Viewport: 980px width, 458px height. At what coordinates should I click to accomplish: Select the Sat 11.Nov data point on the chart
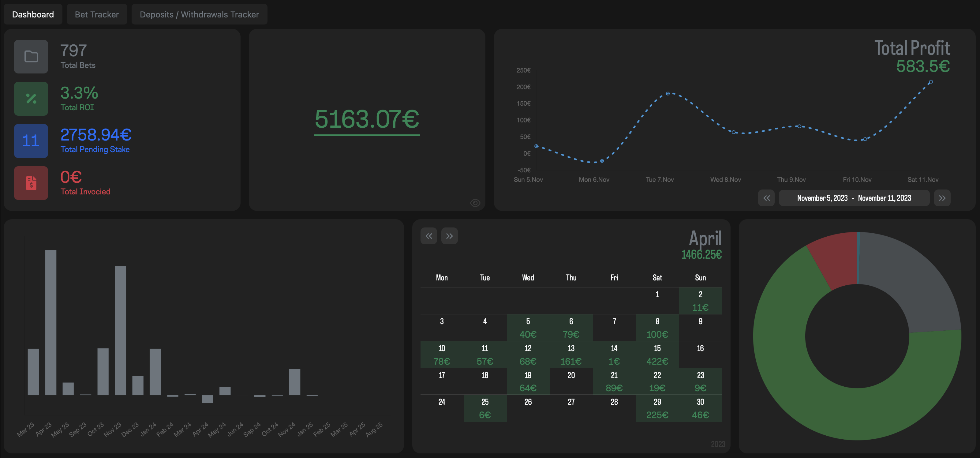point(930,82)
